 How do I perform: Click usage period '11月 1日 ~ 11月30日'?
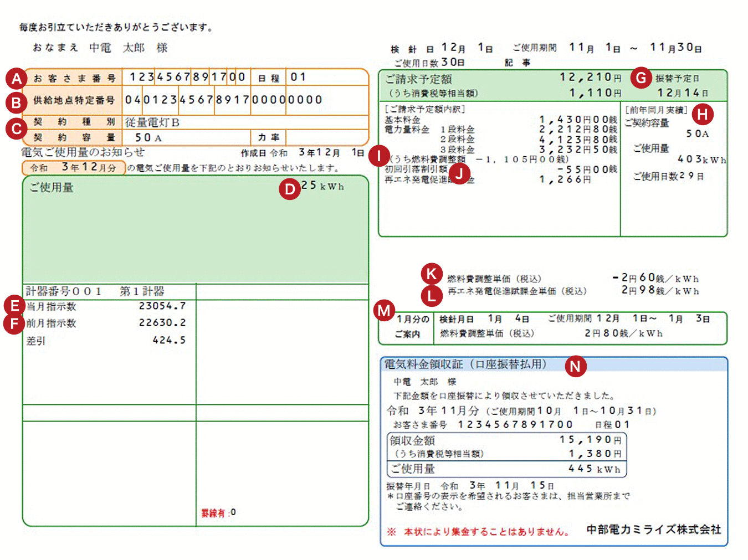[x=636, y=48]
